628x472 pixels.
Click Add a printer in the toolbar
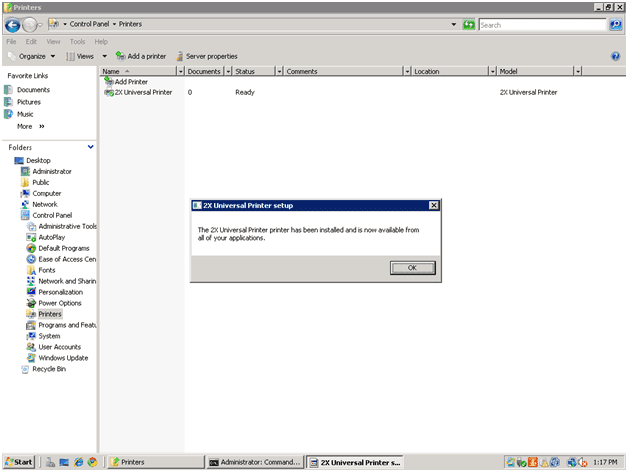(x=141, y=56)
